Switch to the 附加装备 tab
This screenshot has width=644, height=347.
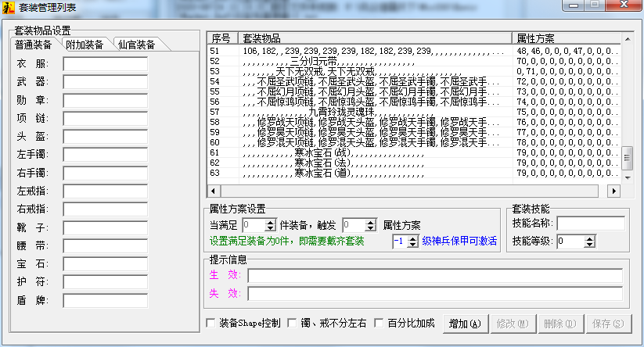[85, 45]
